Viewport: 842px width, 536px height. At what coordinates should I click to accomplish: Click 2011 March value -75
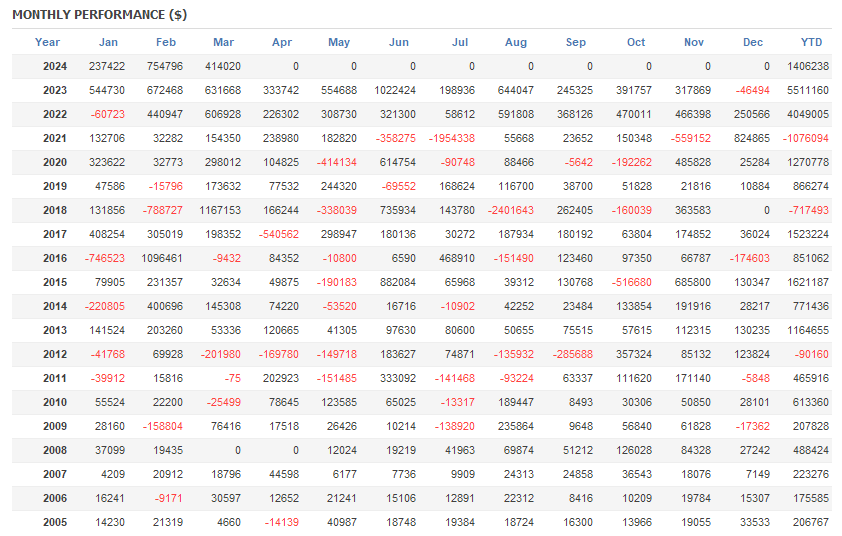233,378
